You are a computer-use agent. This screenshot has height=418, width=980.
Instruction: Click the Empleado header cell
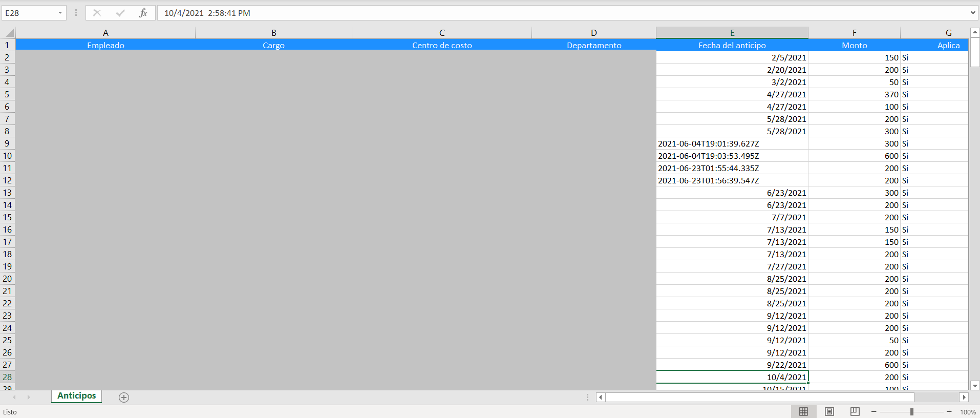(x=105, y=45)
